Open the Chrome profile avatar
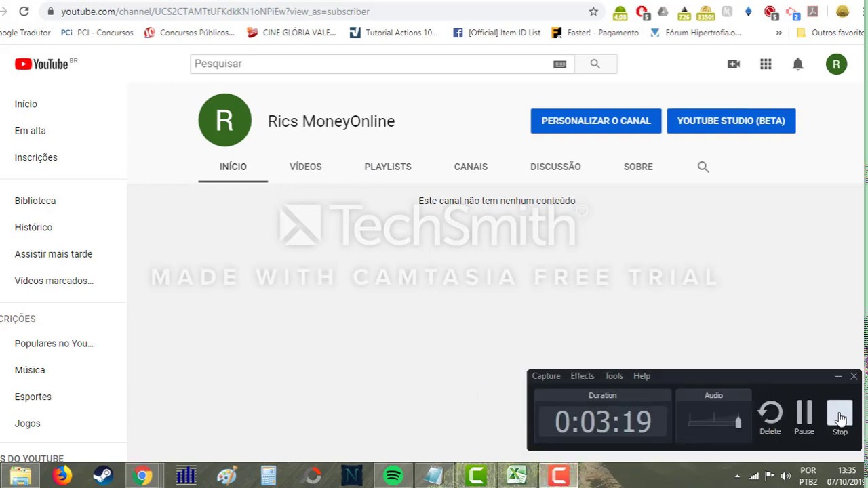This screenshot has width=868, height=488. click(843, 12)
